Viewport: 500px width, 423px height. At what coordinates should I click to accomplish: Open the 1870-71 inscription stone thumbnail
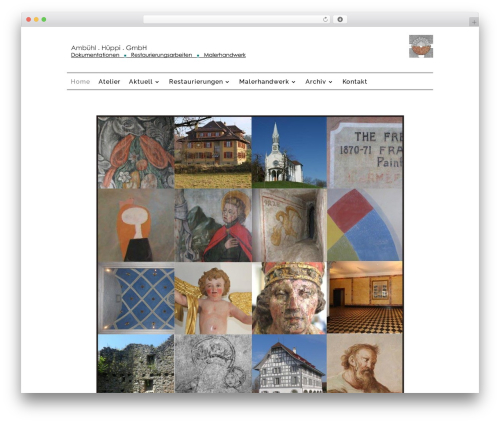pyautogui.click(x=365, y=153)
